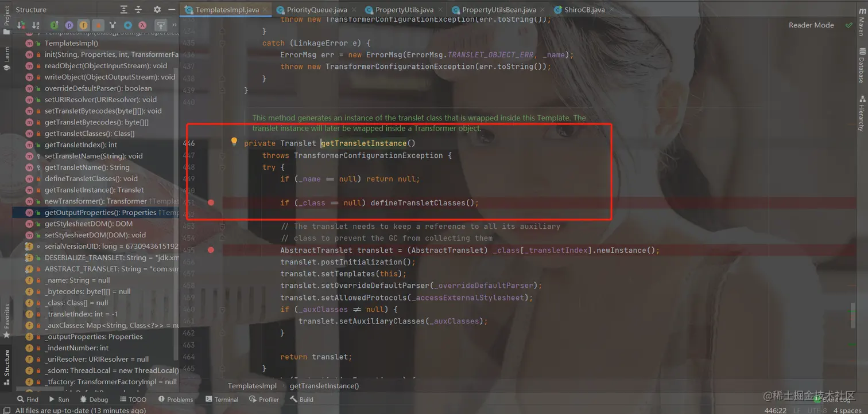868x414 pixels.
Task: Toggle Show non-public lock icon
Action: [x=98, y=25]
